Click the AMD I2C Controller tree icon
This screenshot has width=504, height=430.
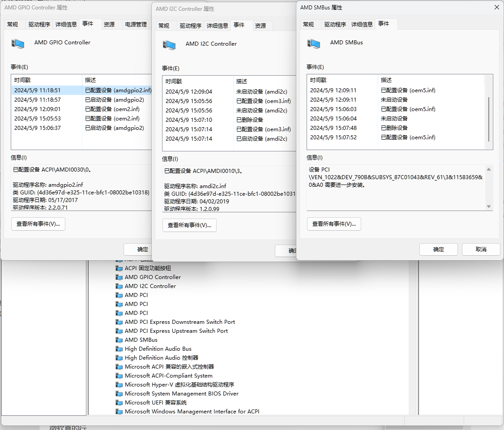[119, 286]
